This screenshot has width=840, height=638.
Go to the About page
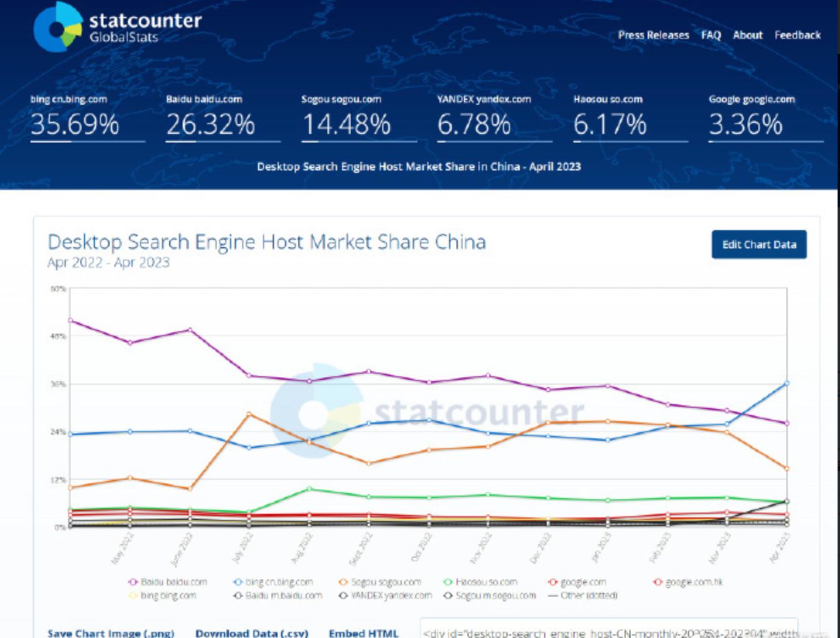(x=747, y=35)
